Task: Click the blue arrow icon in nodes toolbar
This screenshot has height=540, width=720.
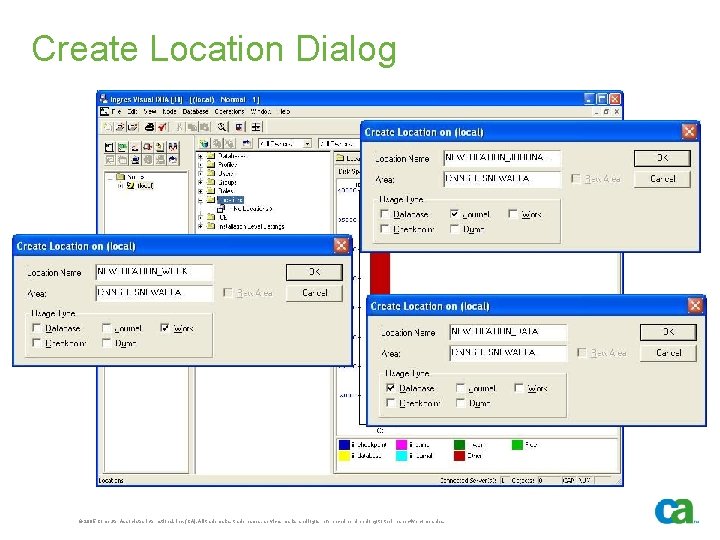Action: [173, 160]
